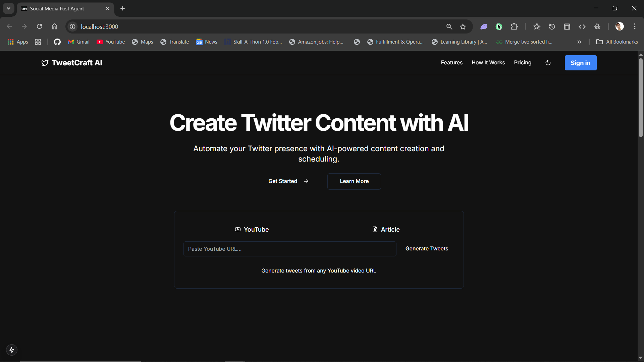Image resolution: width=644 pixels, height=362 pixels.
Task: Expand hidden bookmarks chevron
Action: [579, 42]
